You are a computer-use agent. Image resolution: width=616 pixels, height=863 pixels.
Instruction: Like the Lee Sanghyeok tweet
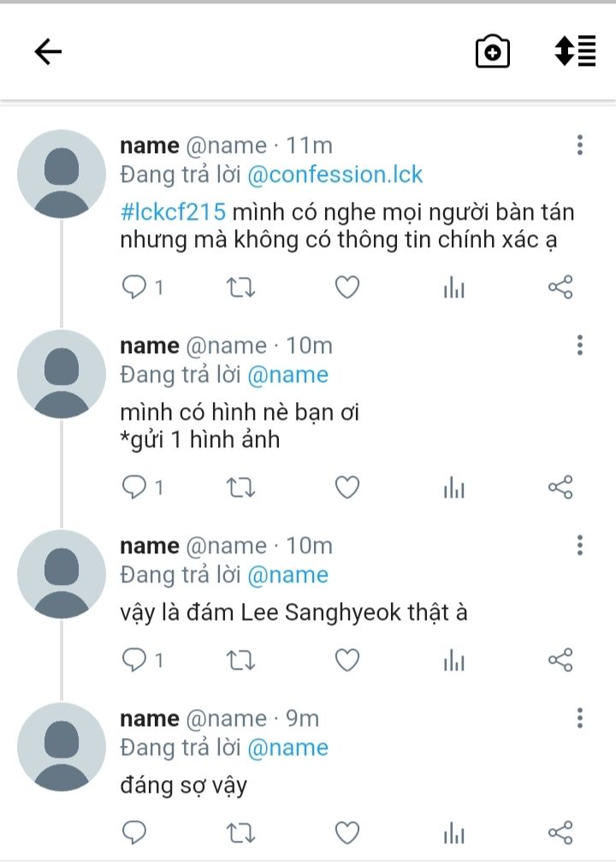click(x=346, y=660)
